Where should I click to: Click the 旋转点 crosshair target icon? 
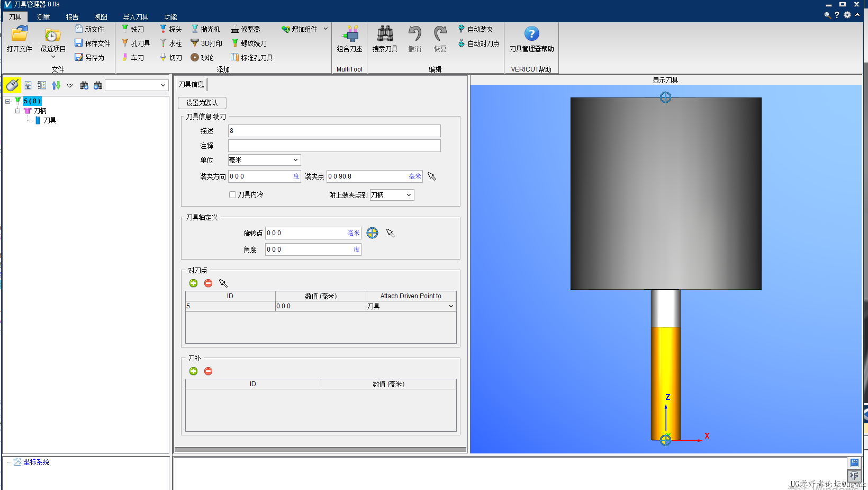(x=373, y=233)
